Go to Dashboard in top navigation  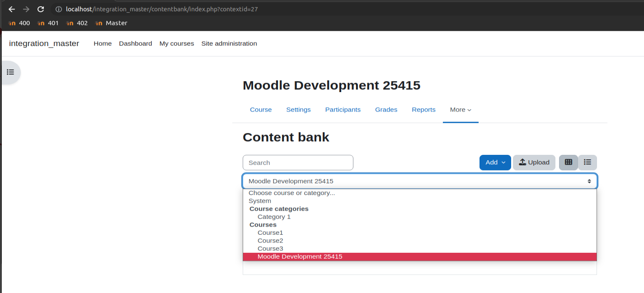coord(136,44)
